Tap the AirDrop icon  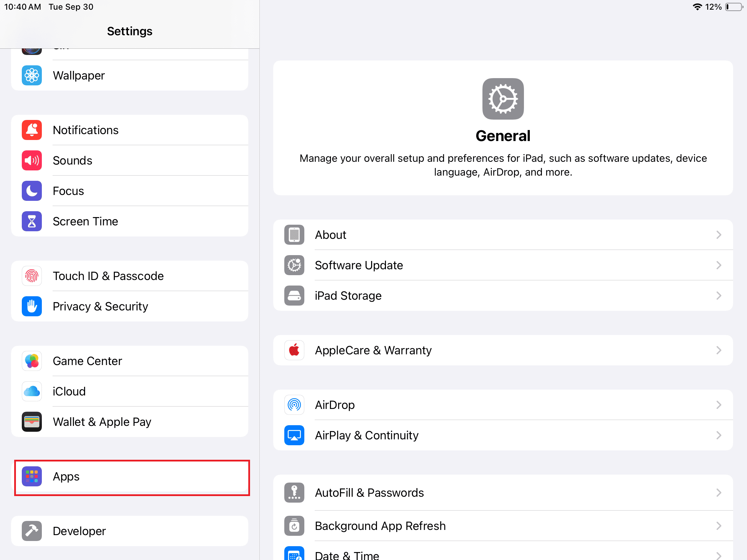294,405
